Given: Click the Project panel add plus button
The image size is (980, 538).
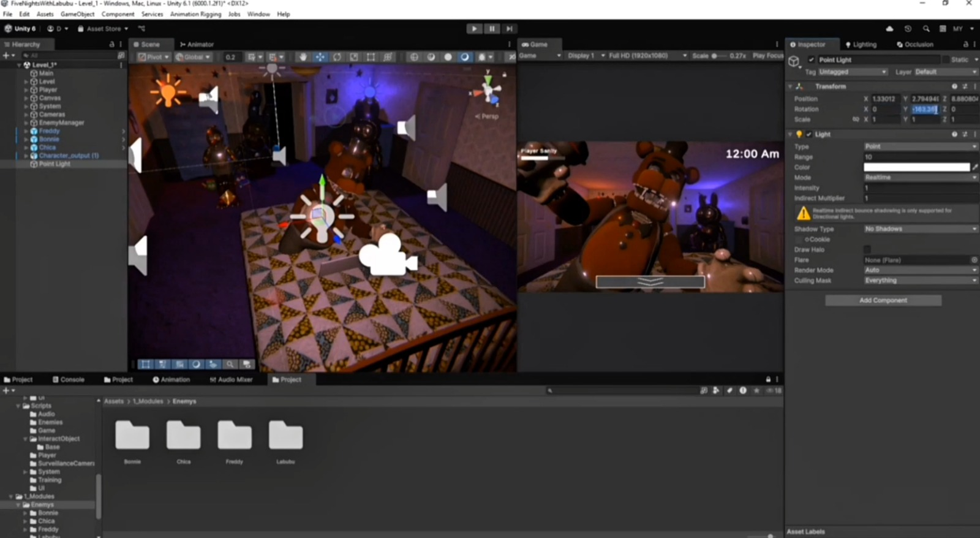Looking at the screenshot, I should pyautogui.click(x=6, y=390).
